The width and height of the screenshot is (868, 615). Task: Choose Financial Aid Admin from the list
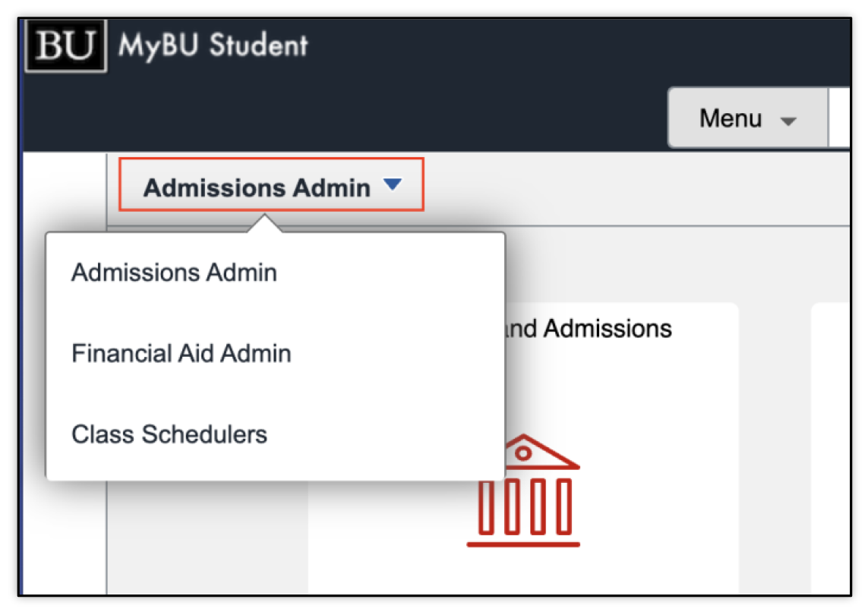181,354
